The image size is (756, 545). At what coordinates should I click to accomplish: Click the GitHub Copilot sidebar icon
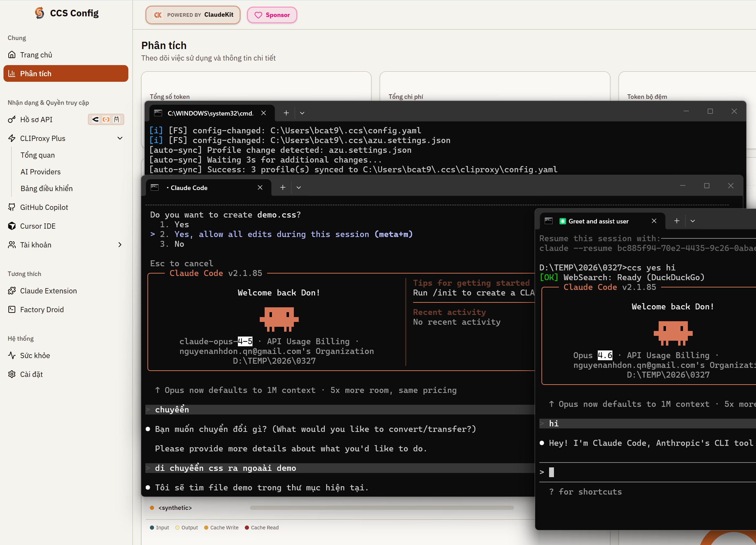coord(12,207)
